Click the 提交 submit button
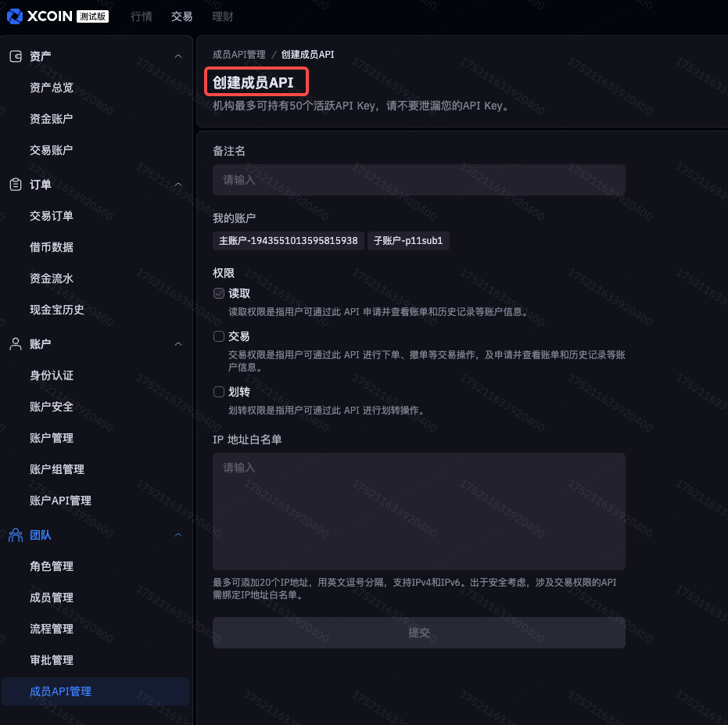 [418, 633]
